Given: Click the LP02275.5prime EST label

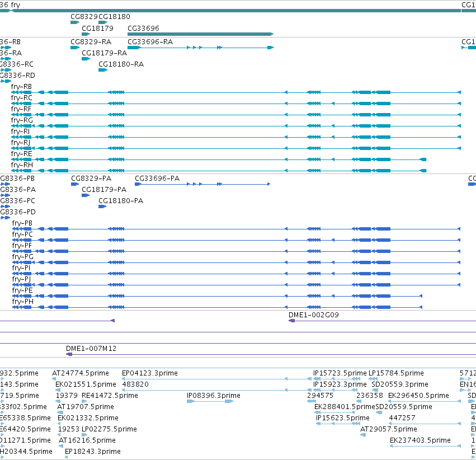Looking at the screenshot, I should click(x=109, y=429).
